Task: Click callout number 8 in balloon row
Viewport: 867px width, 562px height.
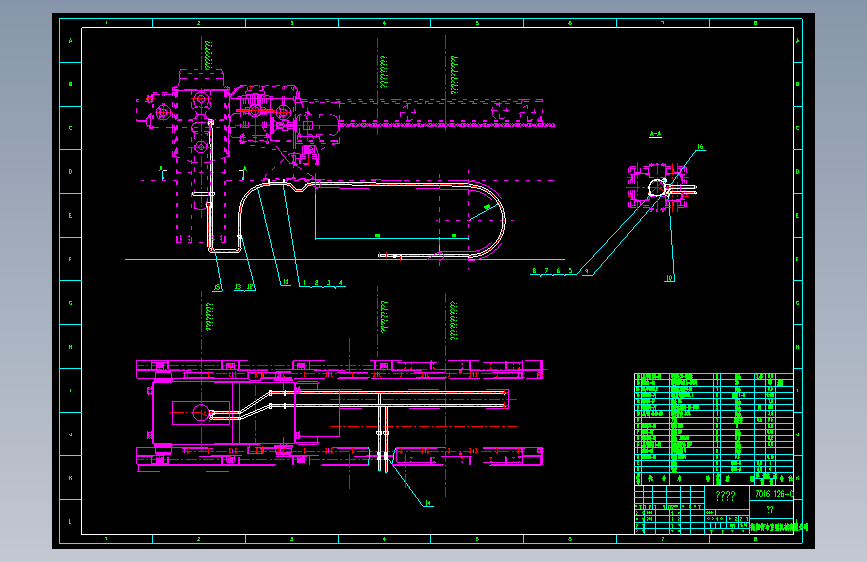Action: tap(534, 270)
